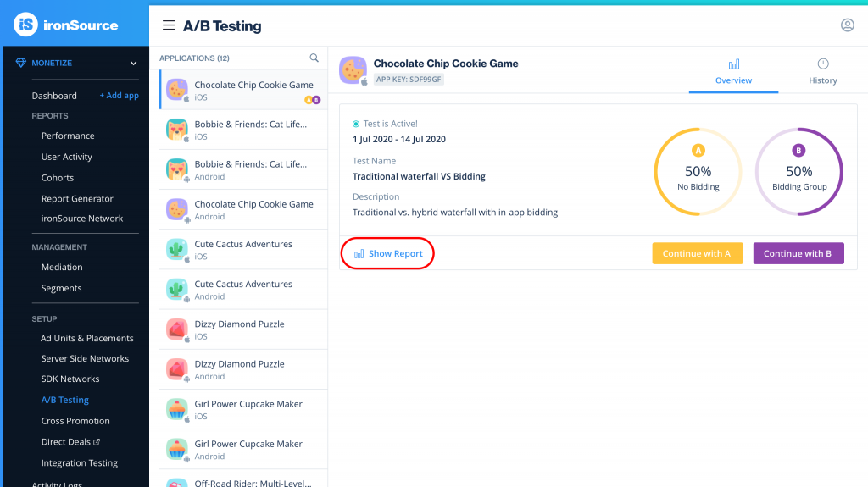Click the Continue with A button

click(x=698, y=253)
